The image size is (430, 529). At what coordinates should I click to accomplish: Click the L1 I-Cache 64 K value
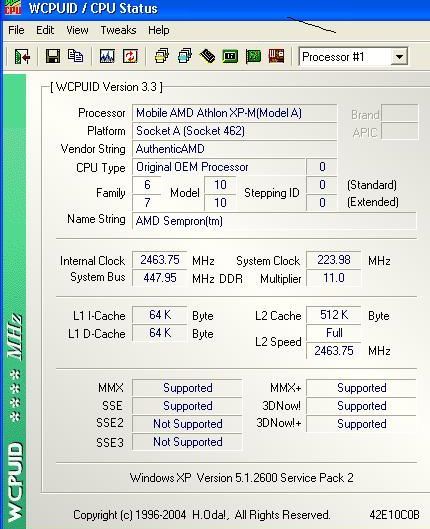pos(160,315)
